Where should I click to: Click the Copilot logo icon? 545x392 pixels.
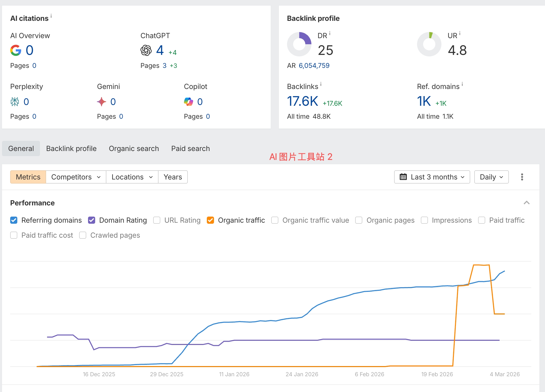point(189,102)
